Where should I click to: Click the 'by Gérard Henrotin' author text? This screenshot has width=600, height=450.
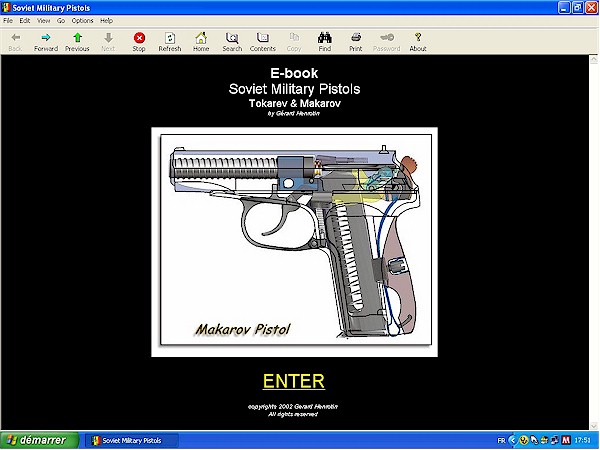point(294,114)
